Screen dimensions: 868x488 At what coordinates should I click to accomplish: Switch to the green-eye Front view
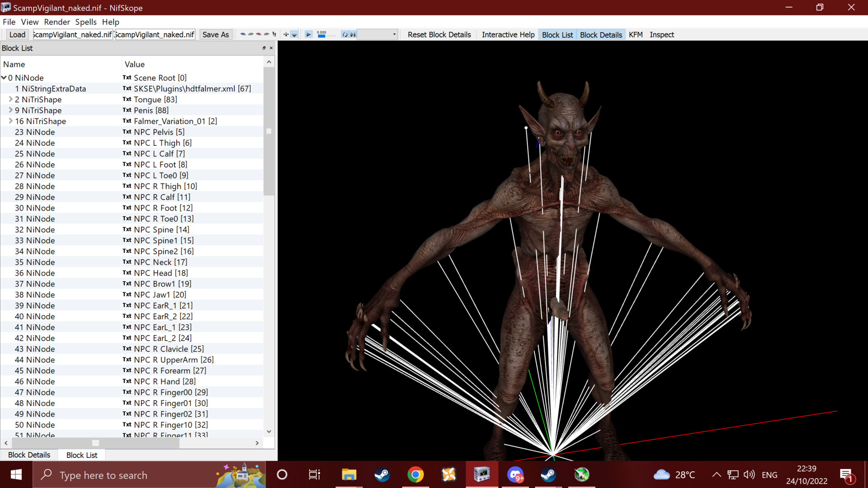(x=251, y=34)
